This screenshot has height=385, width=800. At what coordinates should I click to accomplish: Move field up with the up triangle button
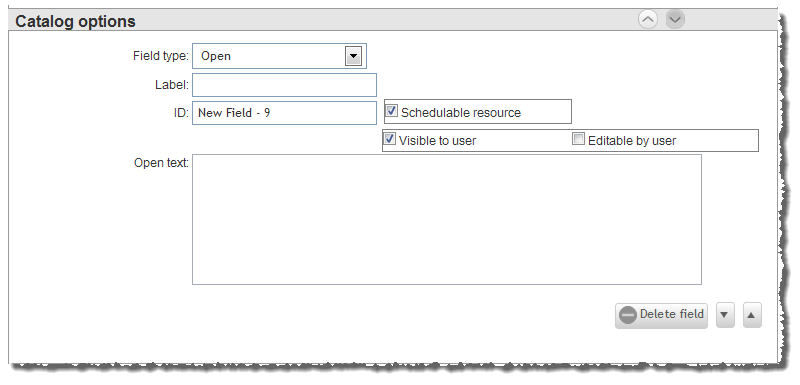[x=752, y=315]
